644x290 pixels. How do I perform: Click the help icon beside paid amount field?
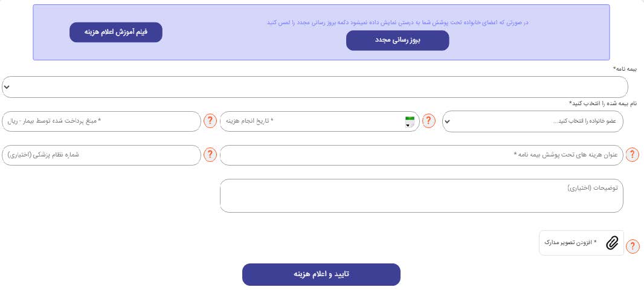[210, 121]
